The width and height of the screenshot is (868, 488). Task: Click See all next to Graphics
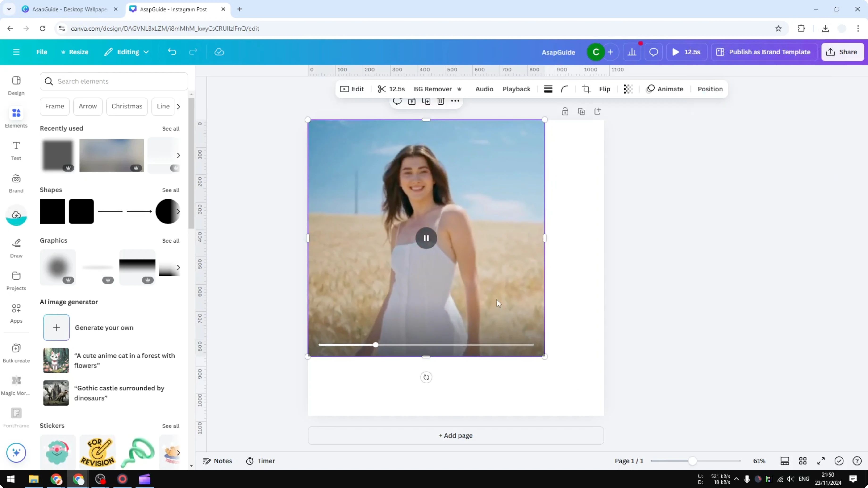coord(171,240)
